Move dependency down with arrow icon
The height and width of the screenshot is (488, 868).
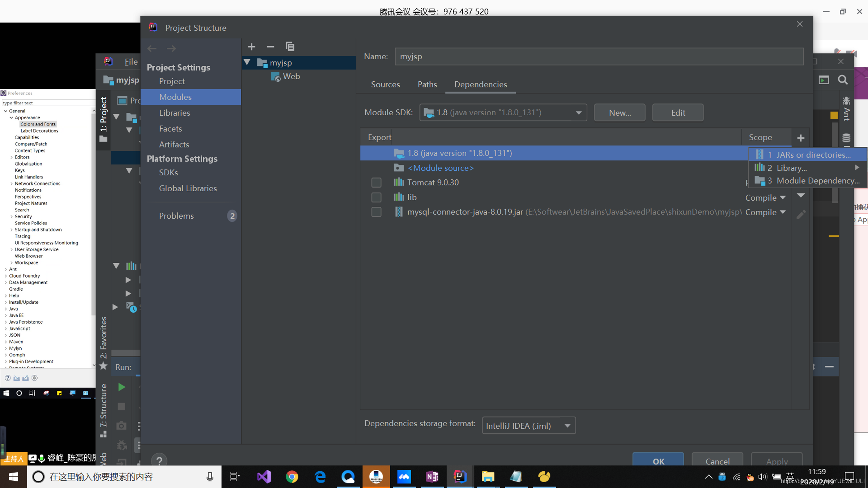[x=801, y=196]
